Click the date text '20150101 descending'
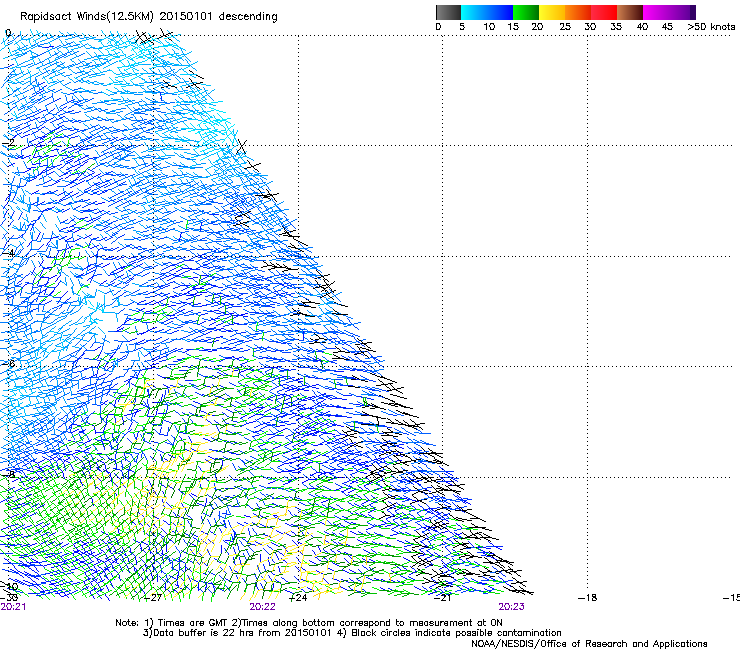The width and height of the screenshot is (740, 650). (218, 17)
